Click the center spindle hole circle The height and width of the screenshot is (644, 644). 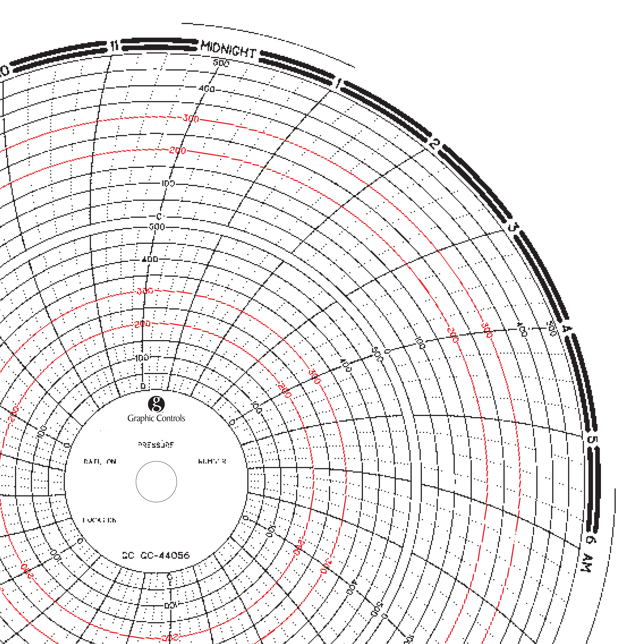[156, 482]
